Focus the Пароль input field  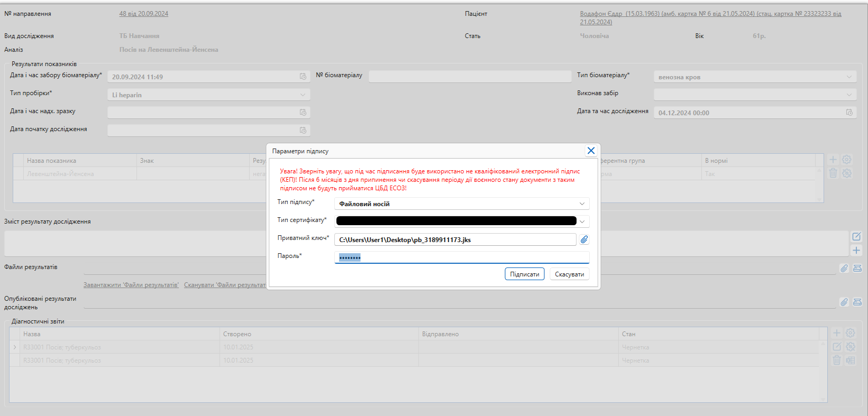[461, 257]
